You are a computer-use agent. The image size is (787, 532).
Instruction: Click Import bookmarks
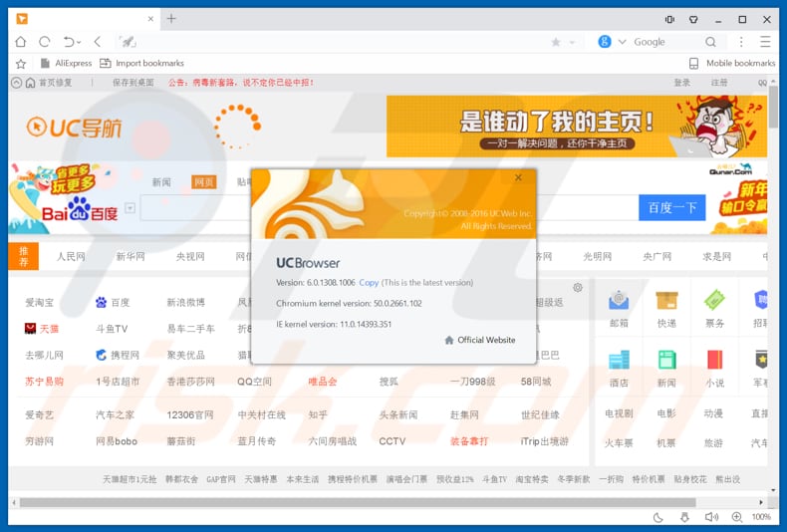(x=141, y=63)
